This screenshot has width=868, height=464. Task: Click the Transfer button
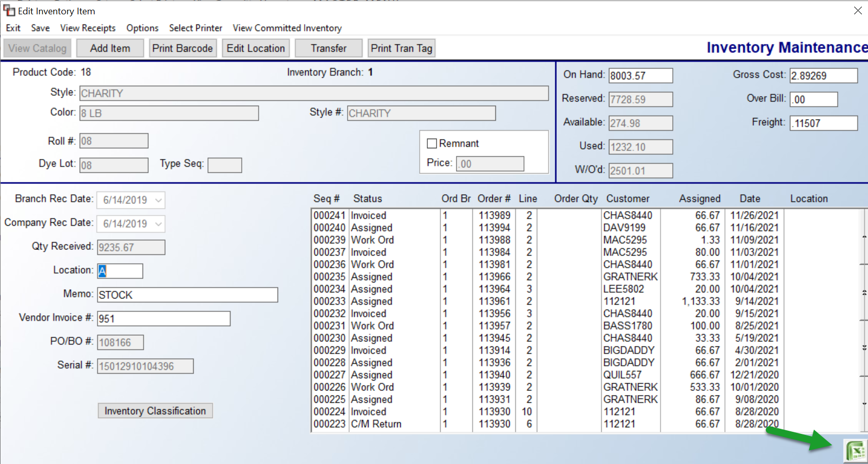tap(329, 49)
